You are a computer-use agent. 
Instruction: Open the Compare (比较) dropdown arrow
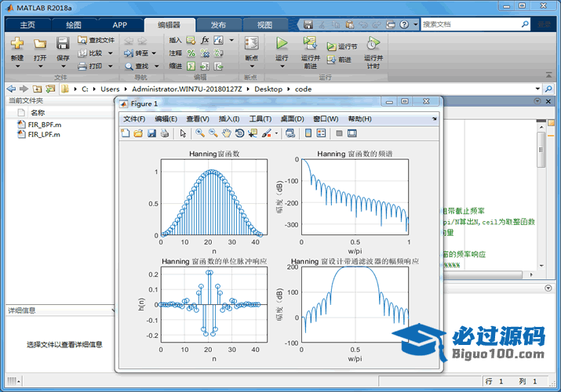click(x=111, y=53)
